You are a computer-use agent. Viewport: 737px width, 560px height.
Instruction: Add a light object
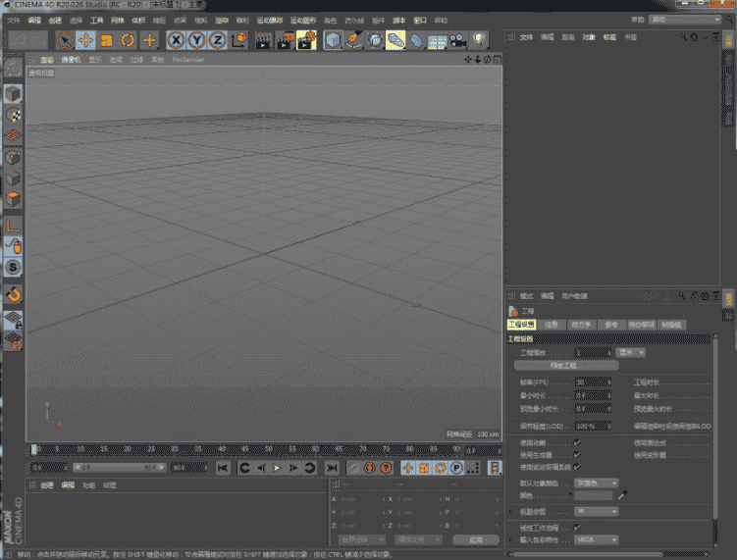[x=479, y=40]
